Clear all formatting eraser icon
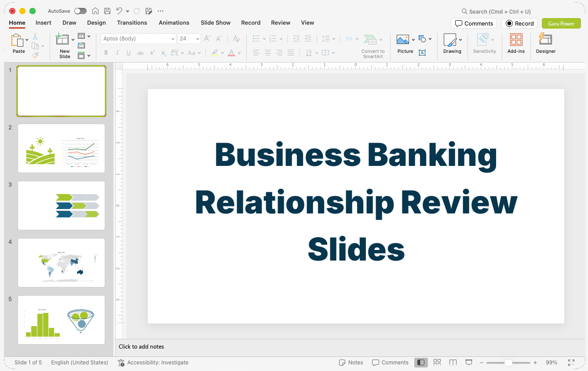Screen dimensions: 588x371 (237, 39)
